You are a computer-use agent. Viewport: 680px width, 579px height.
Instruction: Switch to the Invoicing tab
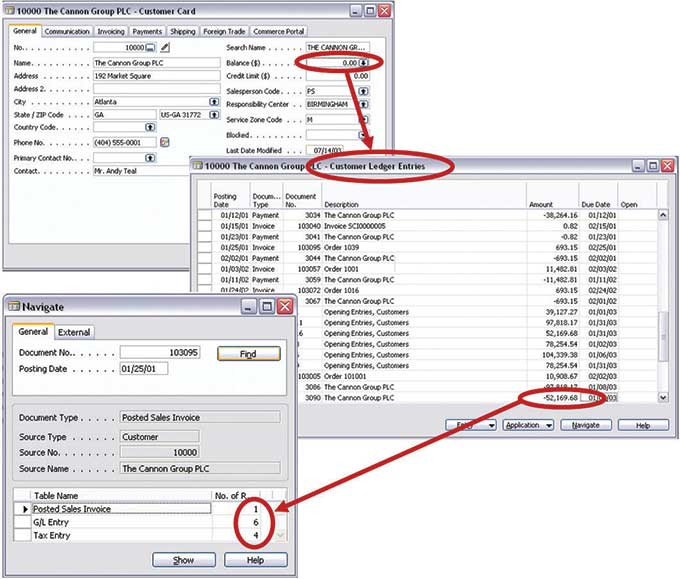coord(111,32)
